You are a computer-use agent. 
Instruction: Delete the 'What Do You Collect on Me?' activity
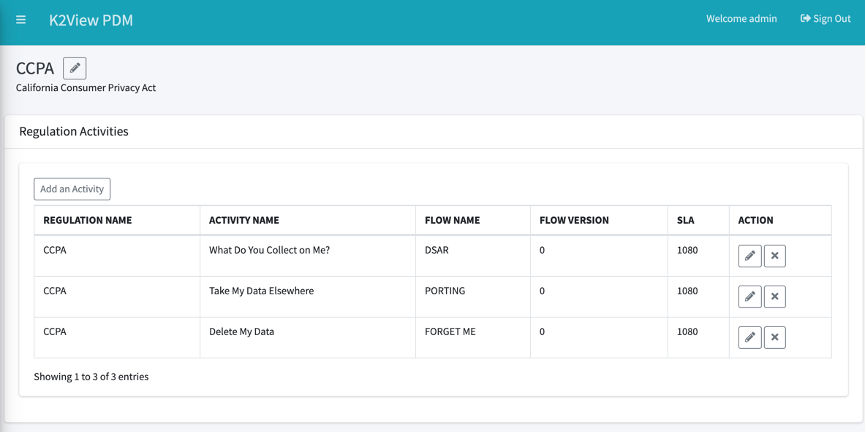coord(774,256)
